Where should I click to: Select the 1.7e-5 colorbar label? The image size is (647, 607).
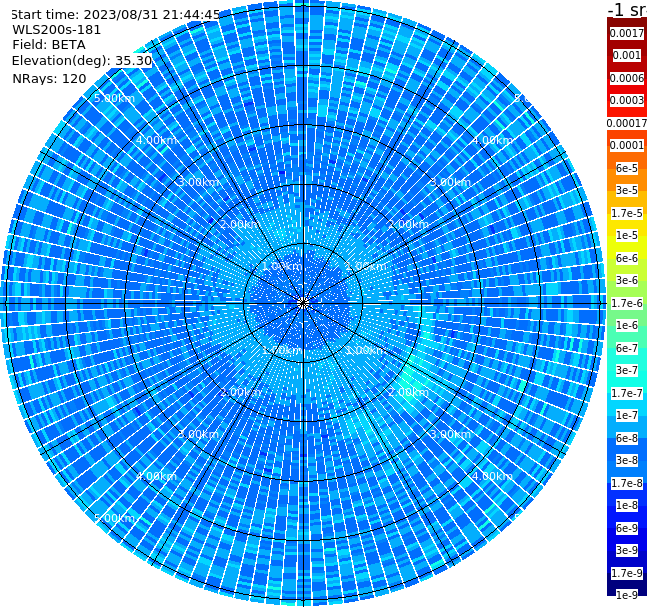click(627, 213)
